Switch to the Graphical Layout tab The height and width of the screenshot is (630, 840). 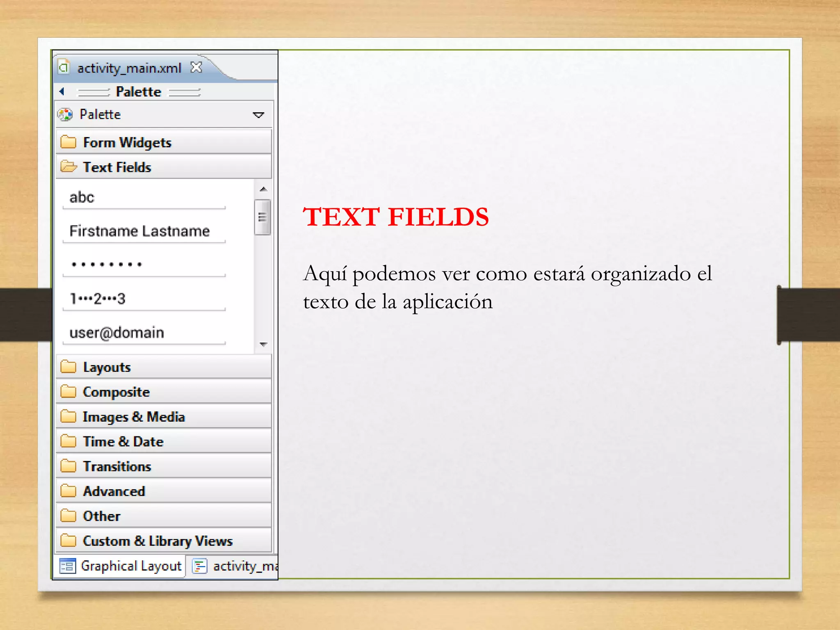pos(120,566)
